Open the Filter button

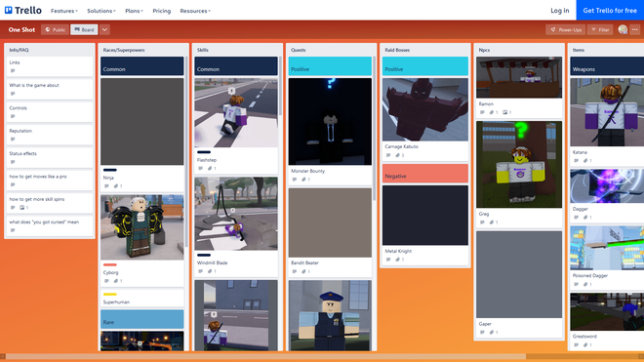tap(600, 29)
